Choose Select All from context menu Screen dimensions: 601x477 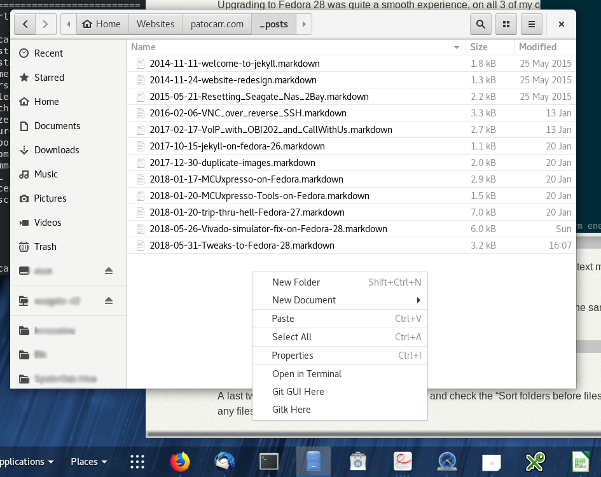click(340, 337)
